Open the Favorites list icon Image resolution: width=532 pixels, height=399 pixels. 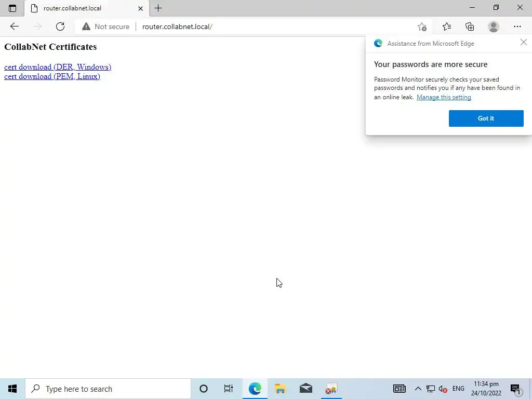pos(447,26)
